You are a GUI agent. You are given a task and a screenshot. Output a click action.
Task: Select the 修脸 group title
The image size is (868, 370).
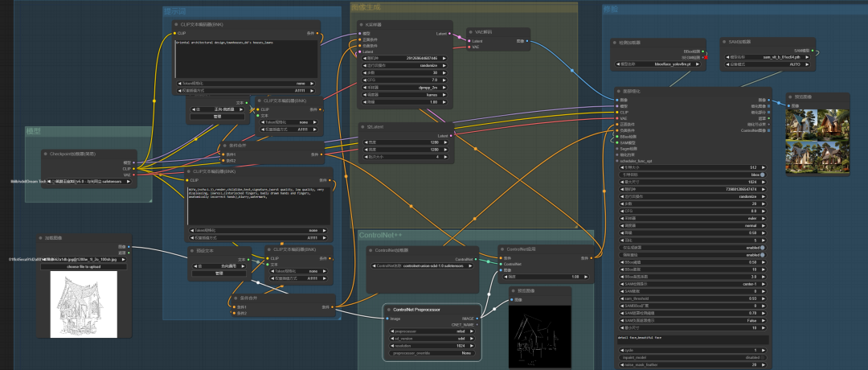tap(610, 9)
